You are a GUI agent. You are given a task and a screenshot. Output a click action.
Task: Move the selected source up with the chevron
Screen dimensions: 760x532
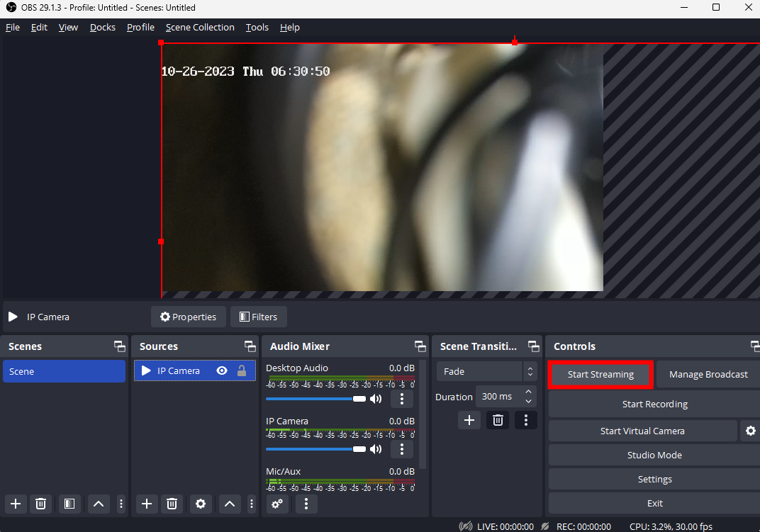click(229, 504)
